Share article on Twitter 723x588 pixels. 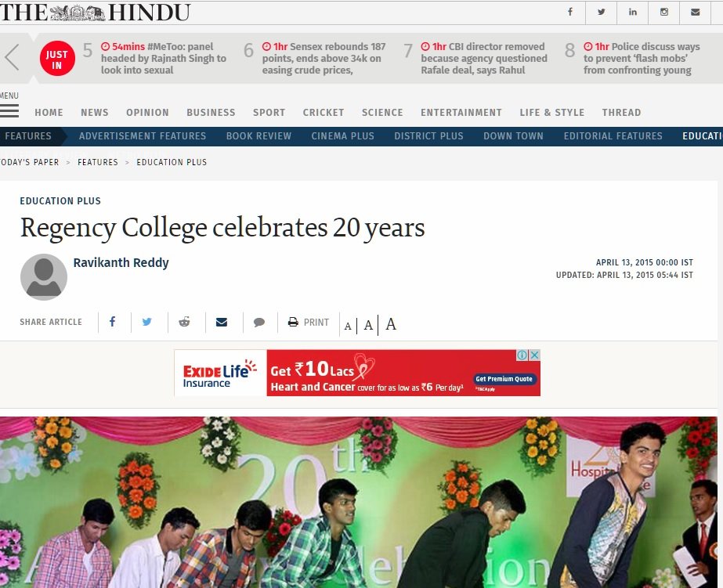pyautogui.click(x=147, y=322)
